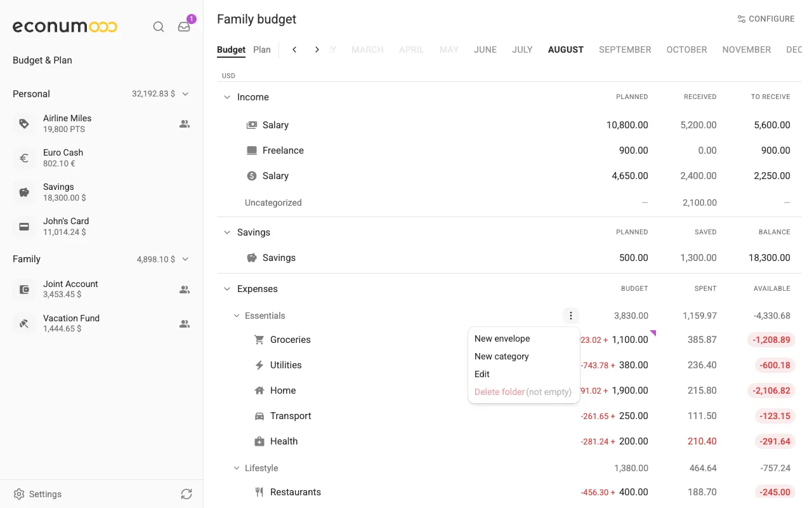812x508 pixels.
Task: Select the SEPTEMBER month
Action: pos(625,50)
